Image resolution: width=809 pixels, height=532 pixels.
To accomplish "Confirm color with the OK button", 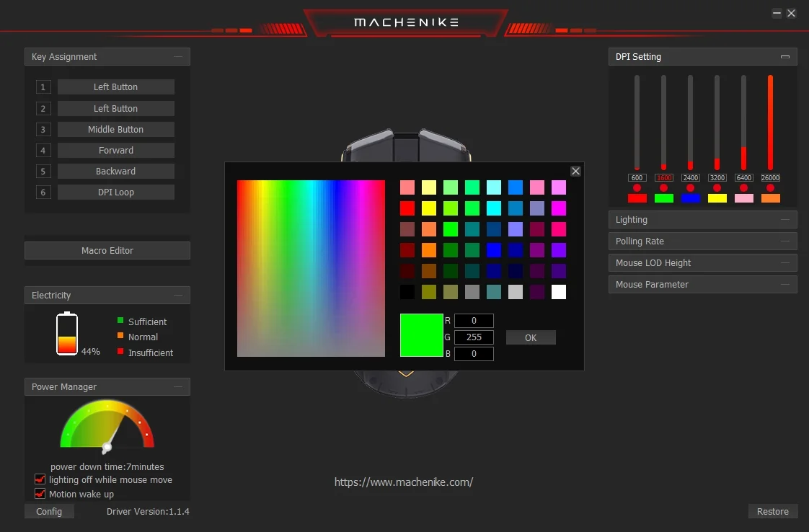I will point(531,337).
